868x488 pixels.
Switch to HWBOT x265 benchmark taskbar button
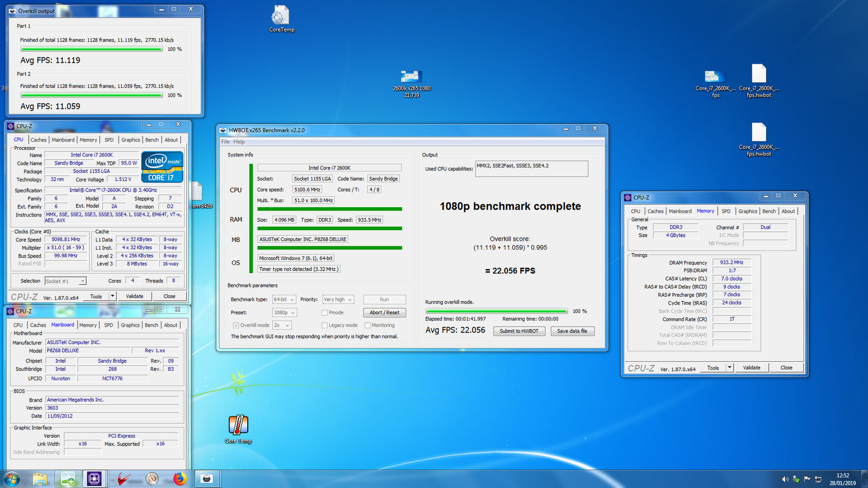coord(208,479)
